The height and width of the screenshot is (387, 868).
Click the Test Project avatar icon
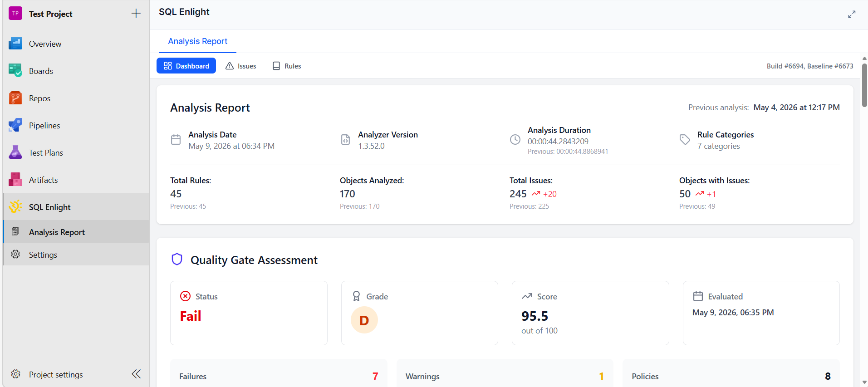click(x=15, y=14)
